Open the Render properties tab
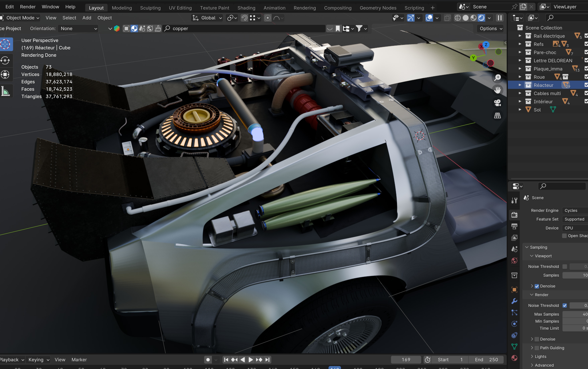Viewport: 588px width, 369px height. [514, 215]
